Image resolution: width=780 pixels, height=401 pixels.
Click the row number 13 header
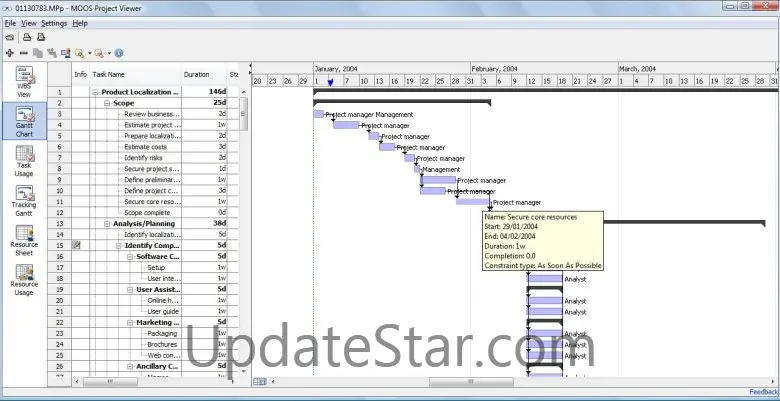(x=60, y=224)
